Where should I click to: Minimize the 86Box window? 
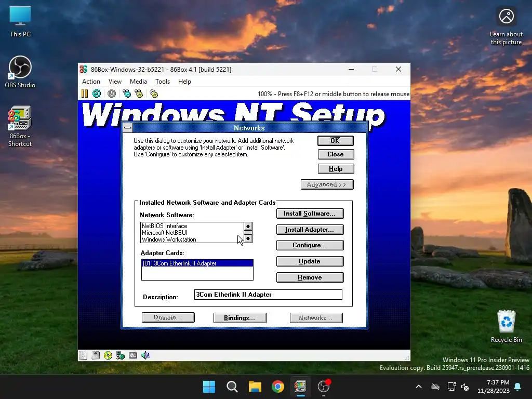coord(351,69)
